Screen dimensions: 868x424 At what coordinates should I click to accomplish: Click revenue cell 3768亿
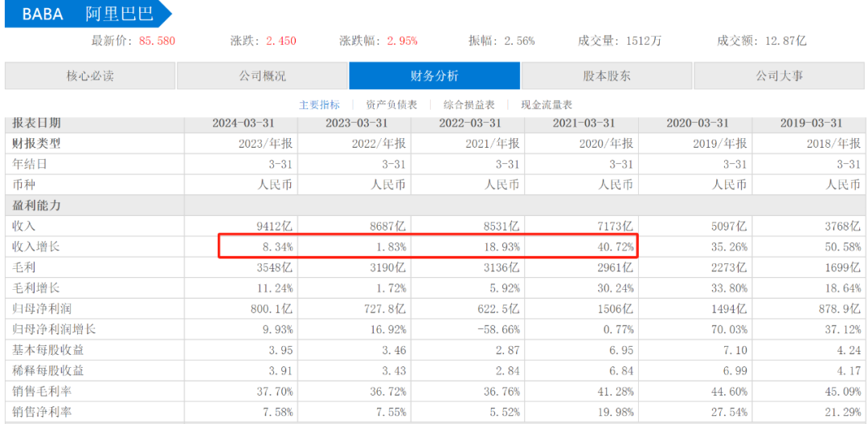(x=843, y=226)
